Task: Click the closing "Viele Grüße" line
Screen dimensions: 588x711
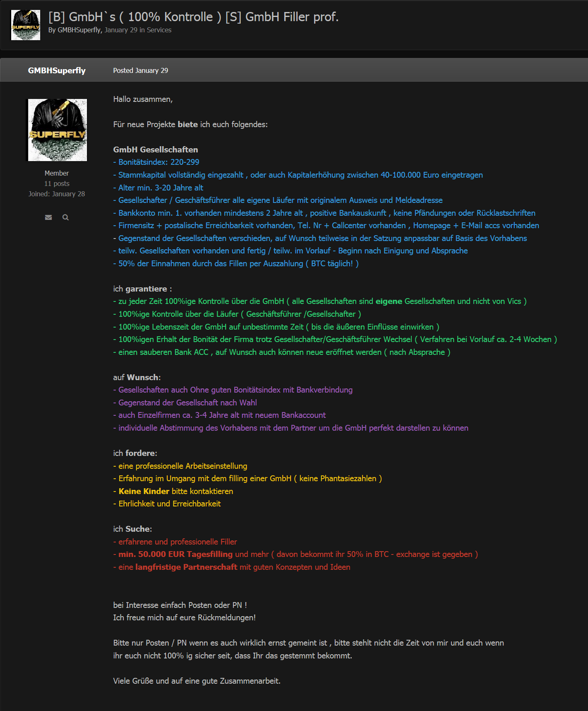Action: [x=197, y=681]
